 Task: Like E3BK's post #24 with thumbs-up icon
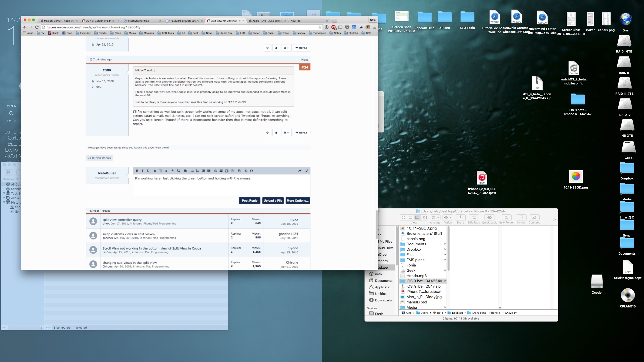coord(276,132)
